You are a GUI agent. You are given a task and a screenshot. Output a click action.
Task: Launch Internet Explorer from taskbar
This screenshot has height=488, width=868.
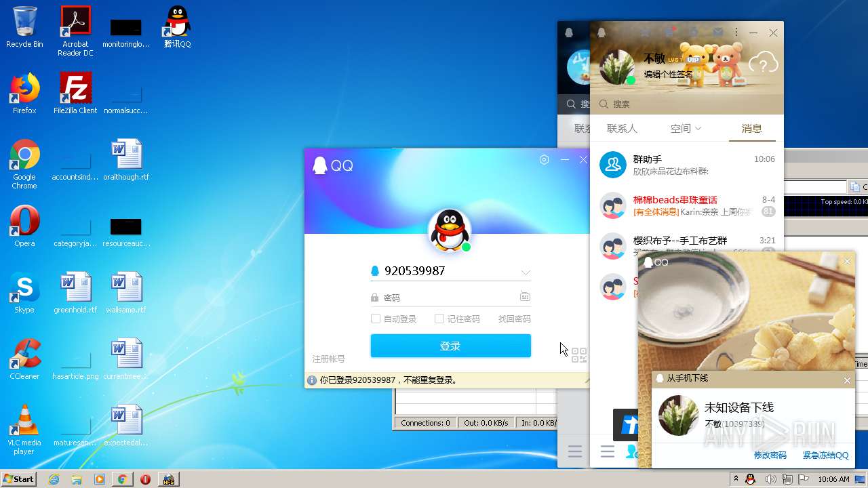54,479
